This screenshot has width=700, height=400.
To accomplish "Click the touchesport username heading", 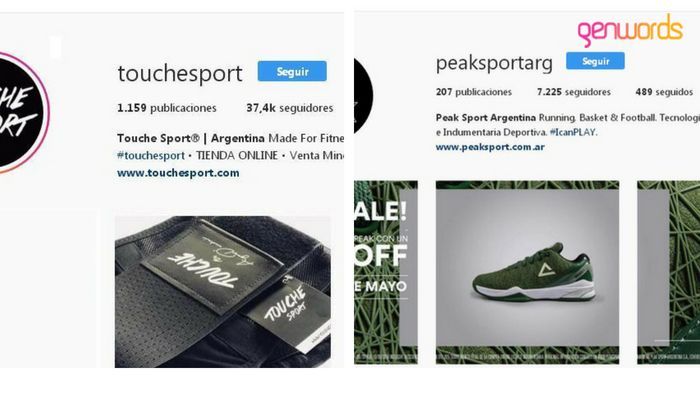I will coord(180,74).
